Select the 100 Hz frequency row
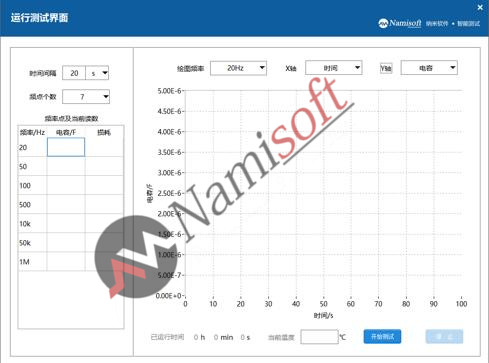 (71, 185)
